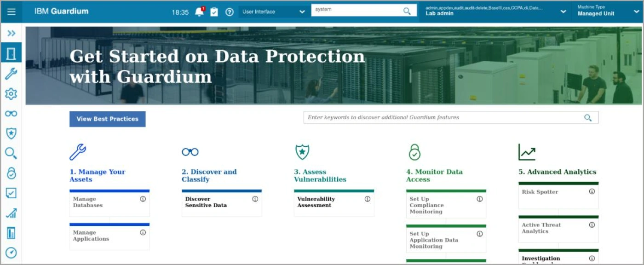Click the Manage Your Assets wrench icon

tap(78, 152)
